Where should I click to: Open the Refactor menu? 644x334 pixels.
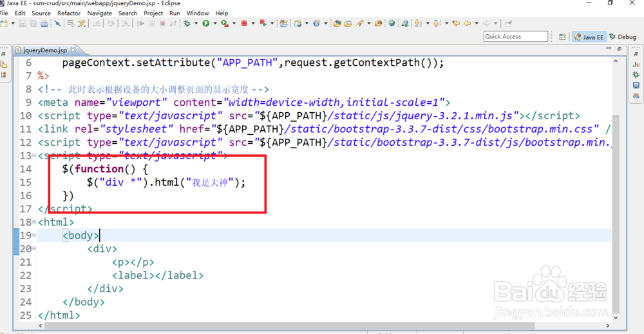(69, 13)
